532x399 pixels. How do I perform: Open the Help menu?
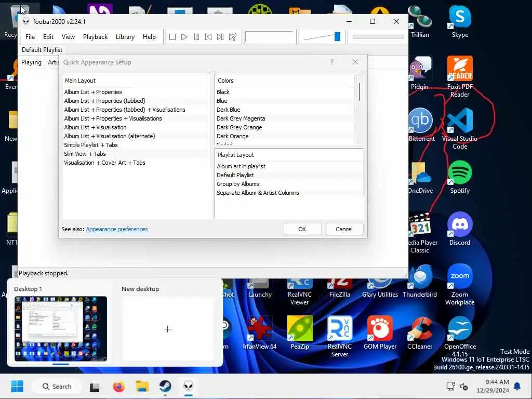point(149,37)
